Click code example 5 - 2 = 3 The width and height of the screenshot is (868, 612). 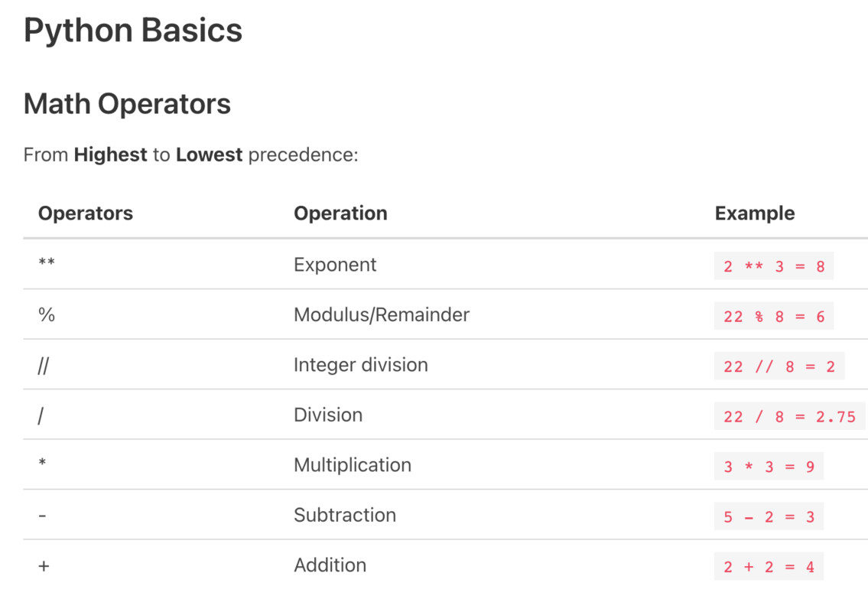[x=769, y=516]
